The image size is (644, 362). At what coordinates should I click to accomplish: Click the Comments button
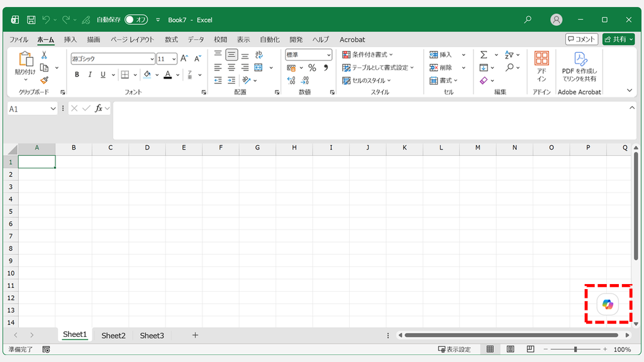[581, 39]
